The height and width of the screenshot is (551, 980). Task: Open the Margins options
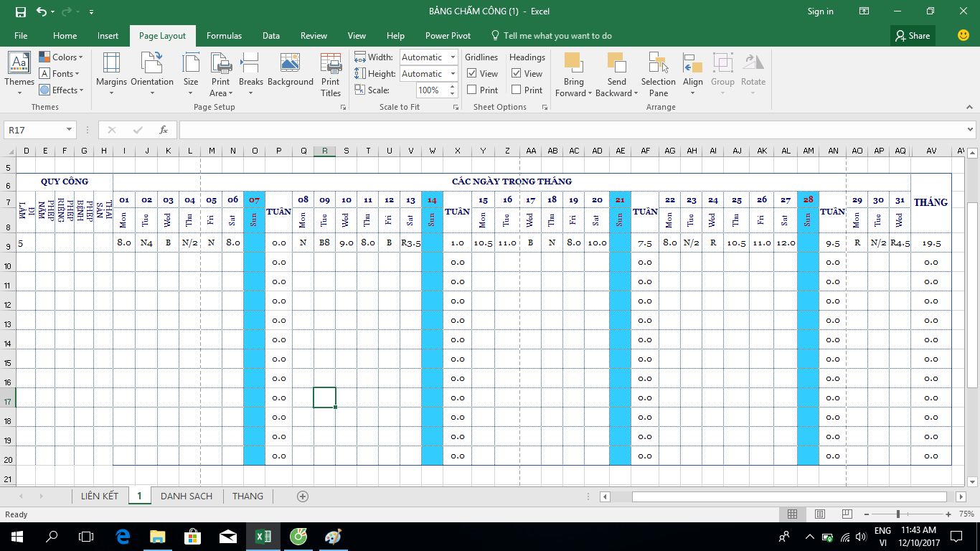(x=111, y=73)
